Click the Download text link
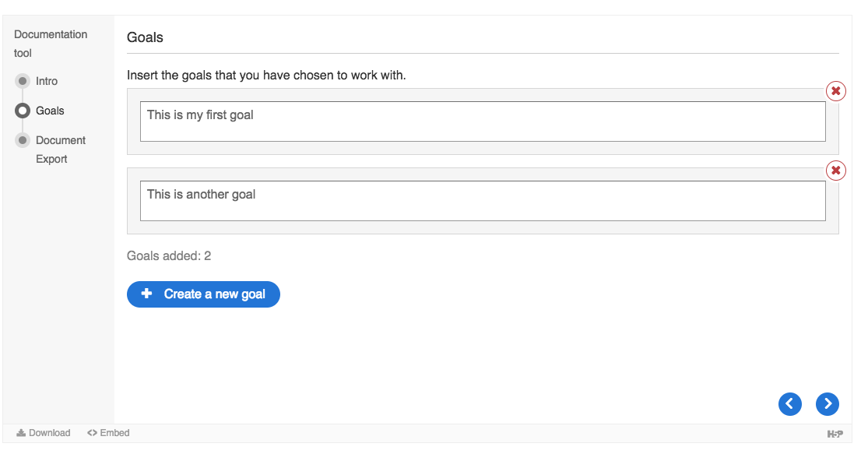The width and height of the screenshot is (868, 454). [x=49, y=433]
